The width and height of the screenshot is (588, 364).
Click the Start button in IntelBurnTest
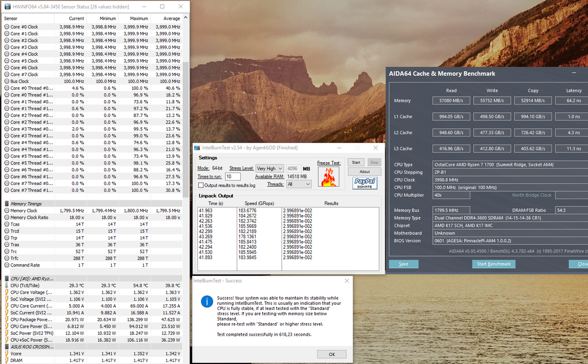(356, 162)
